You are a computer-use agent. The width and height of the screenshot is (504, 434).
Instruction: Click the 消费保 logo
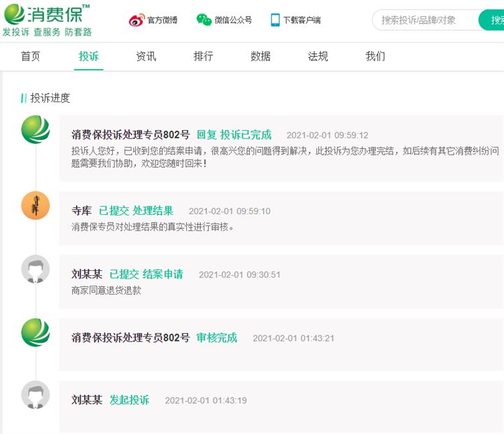pos(47,20)
